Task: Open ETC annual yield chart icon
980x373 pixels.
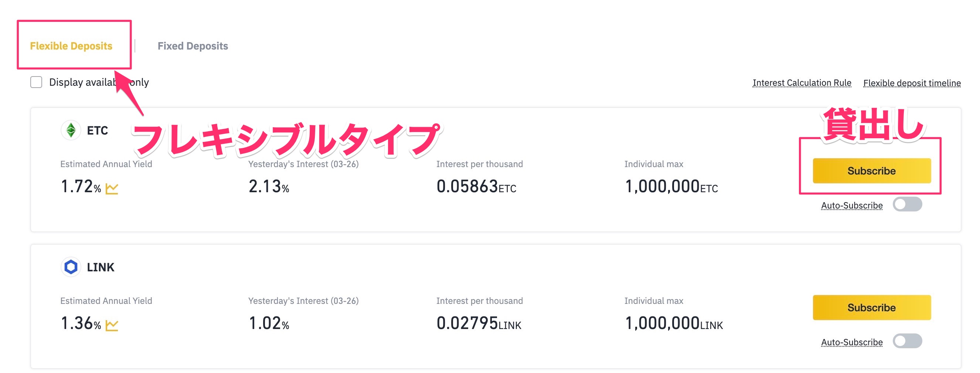Action: click(112, 188)
